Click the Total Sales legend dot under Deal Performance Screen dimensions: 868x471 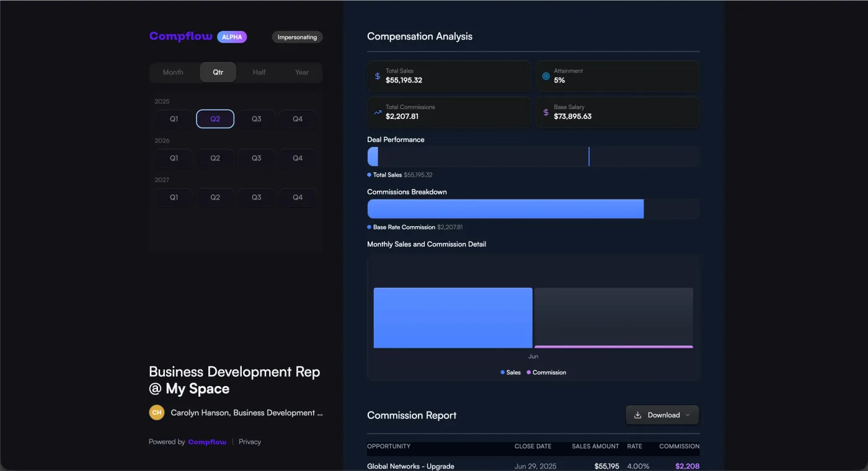coord(370,175)
